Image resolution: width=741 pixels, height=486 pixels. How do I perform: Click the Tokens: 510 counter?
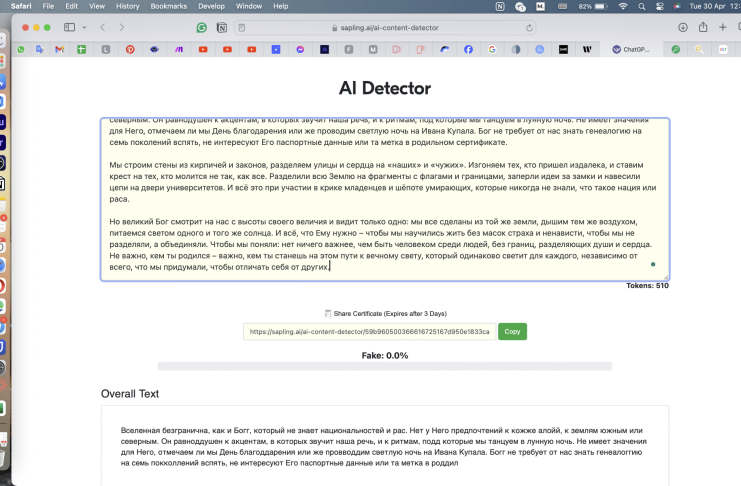pos(647,286)
